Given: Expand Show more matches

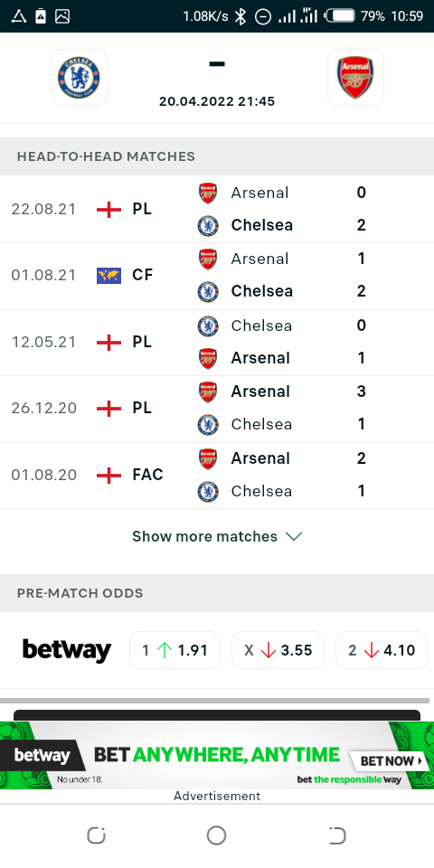Looking at the screenshot, I should (217, 536).
